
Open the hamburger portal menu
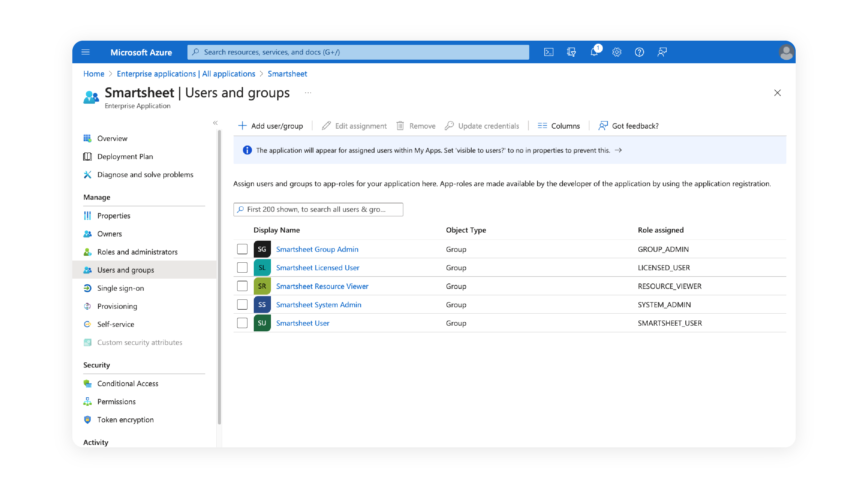[x=86, y=52]
